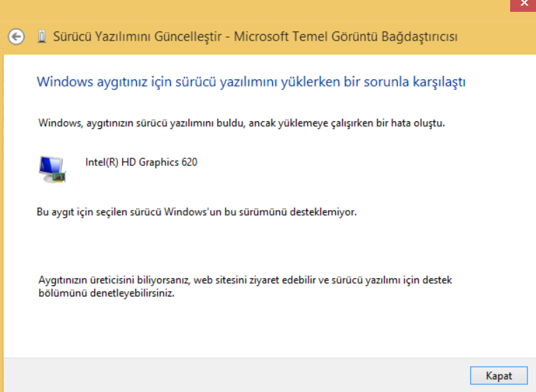
Task: Click the driver update wizard title icon
Action: (x=42, y=36)
